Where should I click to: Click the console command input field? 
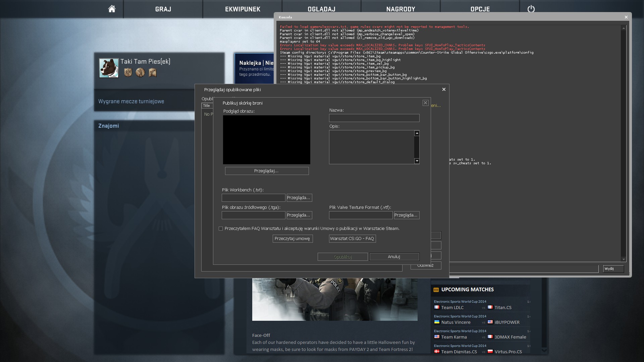point(524,269)
